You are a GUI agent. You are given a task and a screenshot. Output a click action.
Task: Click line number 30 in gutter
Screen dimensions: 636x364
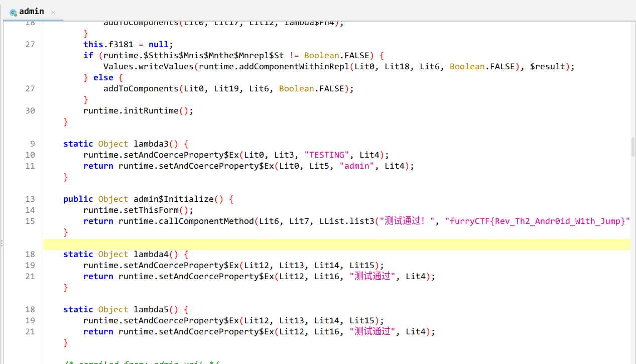coord(30,111)
